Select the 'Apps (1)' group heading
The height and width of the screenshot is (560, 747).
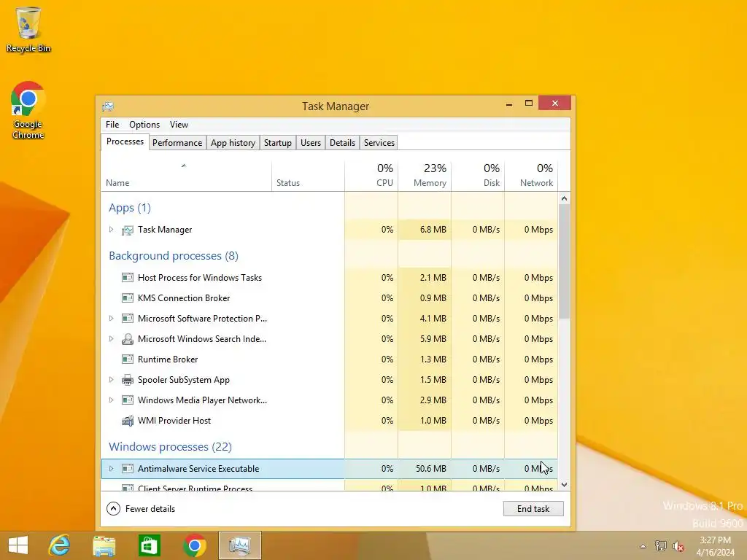130,208
